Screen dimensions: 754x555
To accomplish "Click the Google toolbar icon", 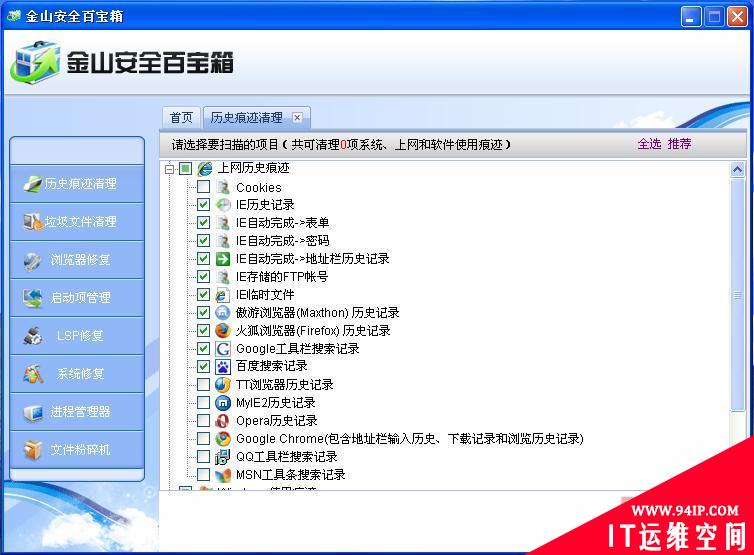I will 223,349.
